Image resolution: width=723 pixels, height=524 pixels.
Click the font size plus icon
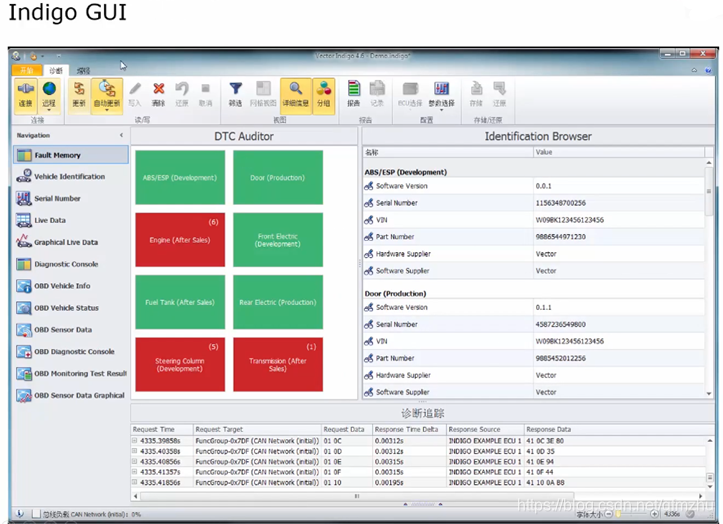(x=654, y=514)
